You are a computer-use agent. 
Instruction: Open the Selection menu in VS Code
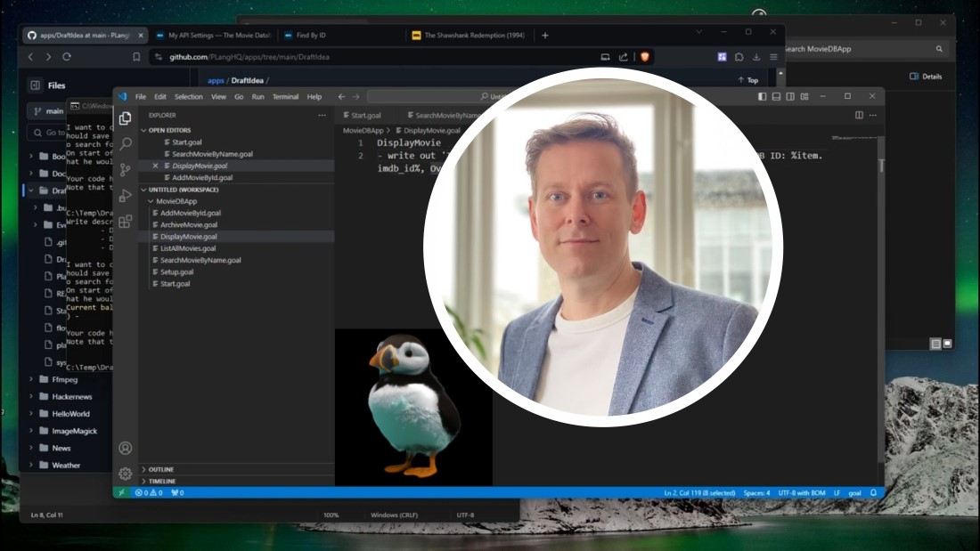[188, 97]
